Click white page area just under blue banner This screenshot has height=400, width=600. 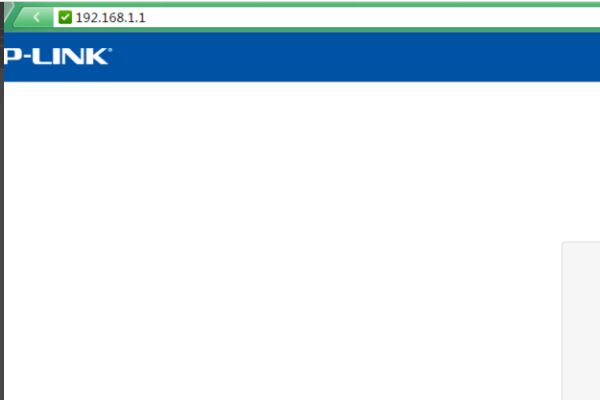[x=298, y=90]
